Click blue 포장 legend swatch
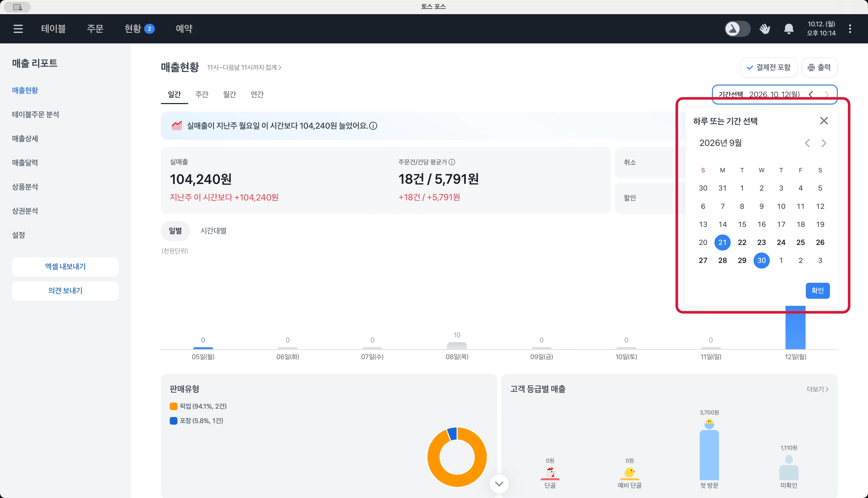This screenshot has height=498, width=868. pos(173,421)
